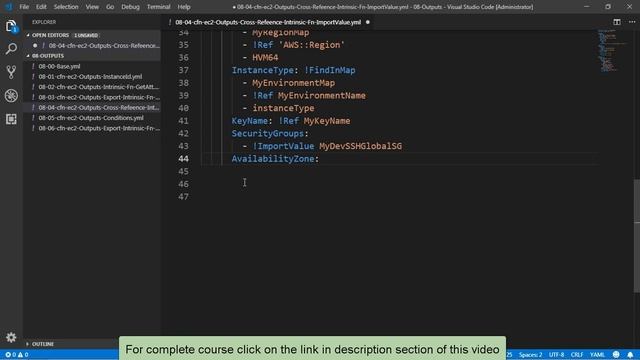
Task: Open the notifications bell in status bar
Action: pyautogui.click(x=630, y=355)
